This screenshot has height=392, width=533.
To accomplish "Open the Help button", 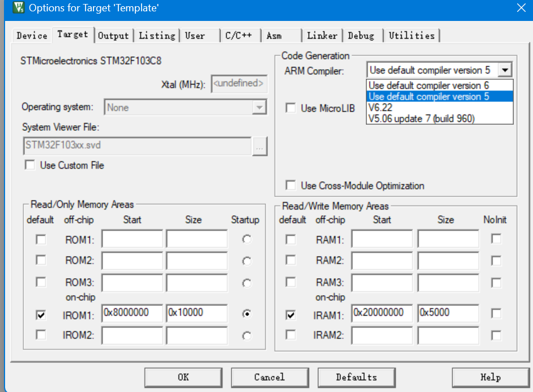I will click(491, 377).
